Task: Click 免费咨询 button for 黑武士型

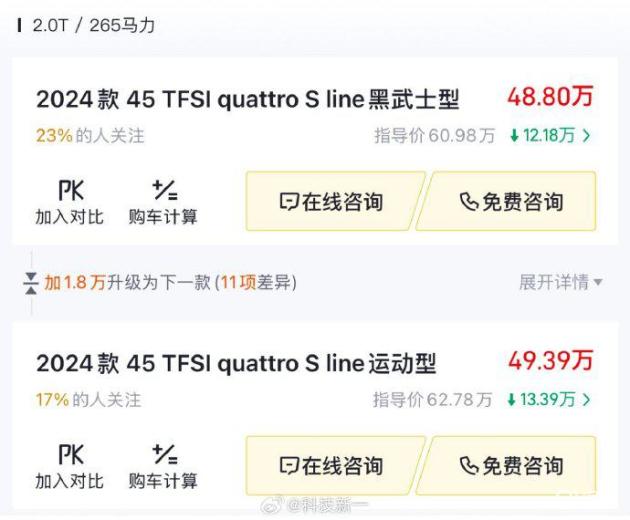Action: (510, 202)
